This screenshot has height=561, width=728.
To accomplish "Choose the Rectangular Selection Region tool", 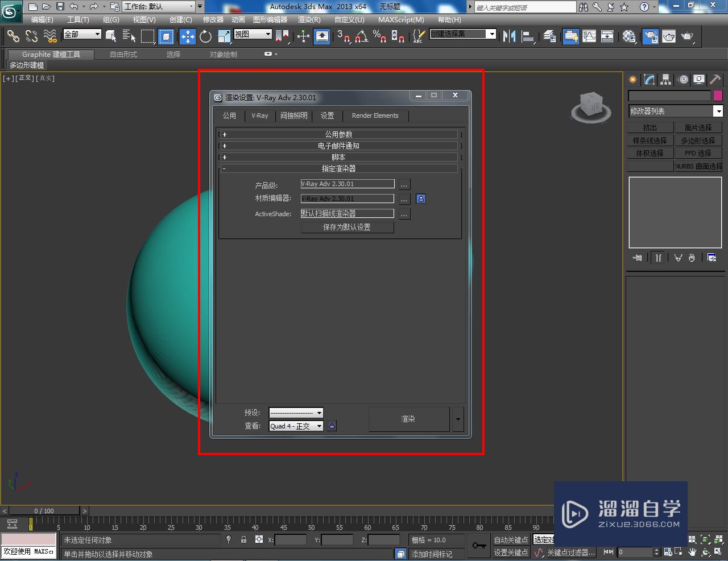I will coord(147,36).
